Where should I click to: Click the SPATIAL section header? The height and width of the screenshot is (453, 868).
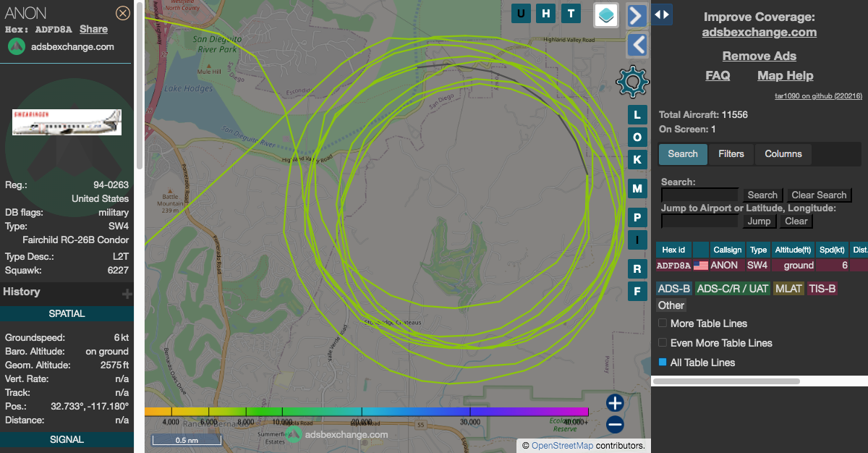coord(67,313)
